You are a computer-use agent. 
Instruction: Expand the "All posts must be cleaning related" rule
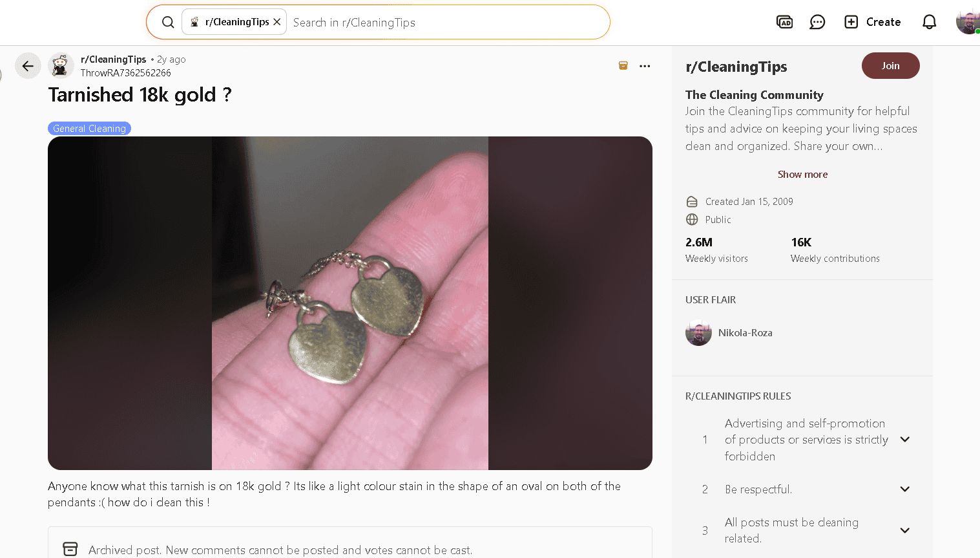[905, 530]
